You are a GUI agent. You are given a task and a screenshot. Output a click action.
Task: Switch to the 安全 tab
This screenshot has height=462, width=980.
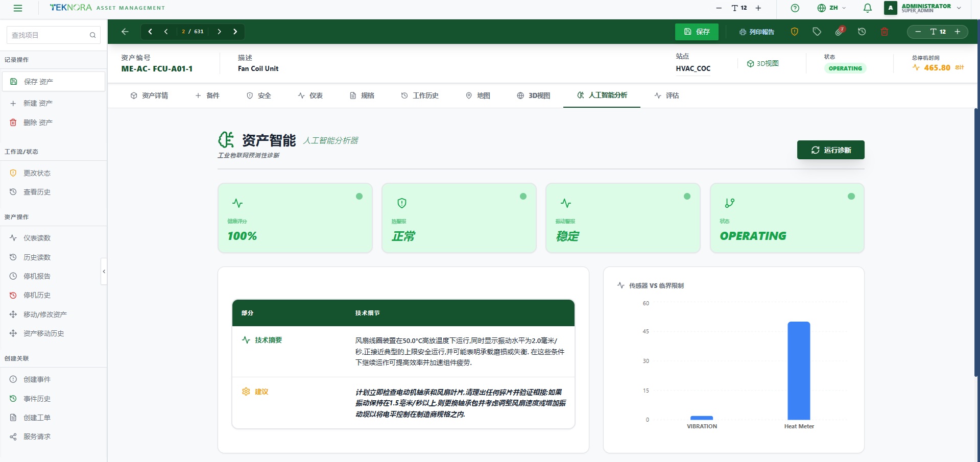[259, 95]
